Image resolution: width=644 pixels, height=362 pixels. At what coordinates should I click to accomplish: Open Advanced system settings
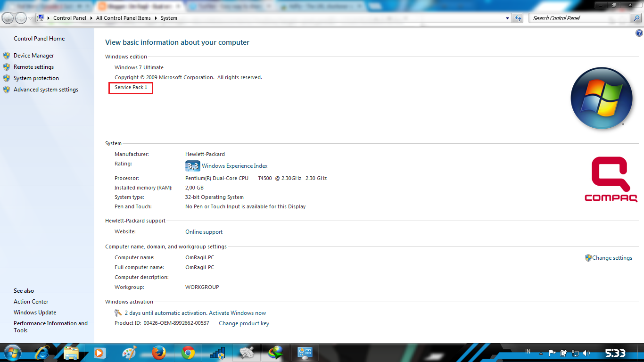46,90
